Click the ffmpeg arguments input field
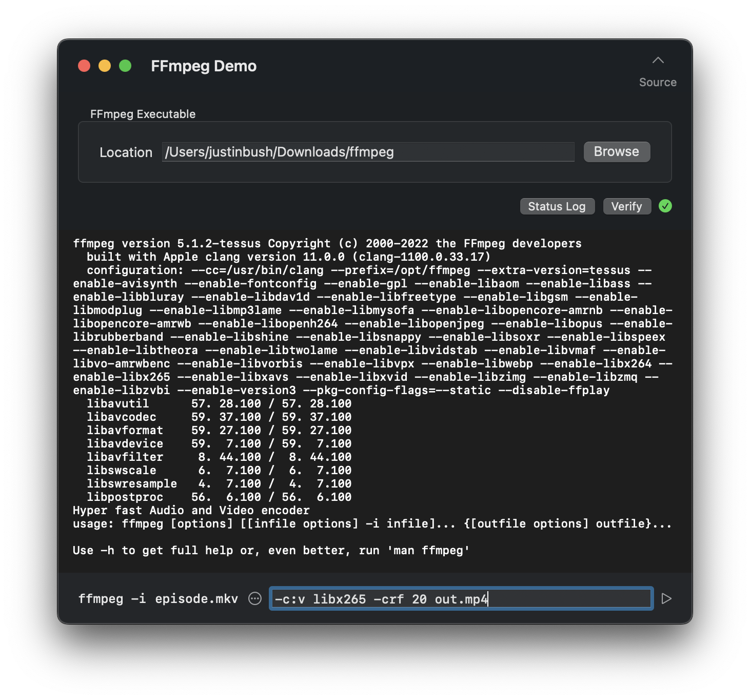 pyautogui.click(x=461, y=599)
